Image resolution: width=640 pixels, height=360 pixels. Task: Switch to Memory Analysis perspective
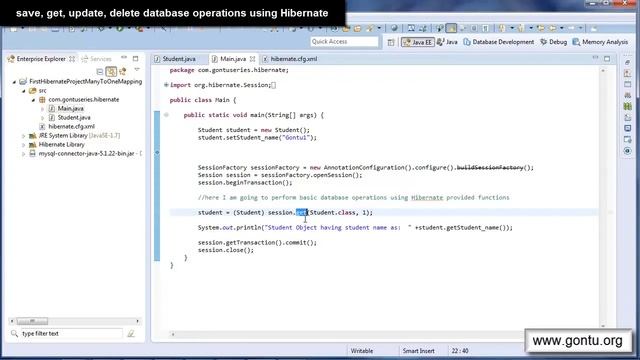click(600, 42)
